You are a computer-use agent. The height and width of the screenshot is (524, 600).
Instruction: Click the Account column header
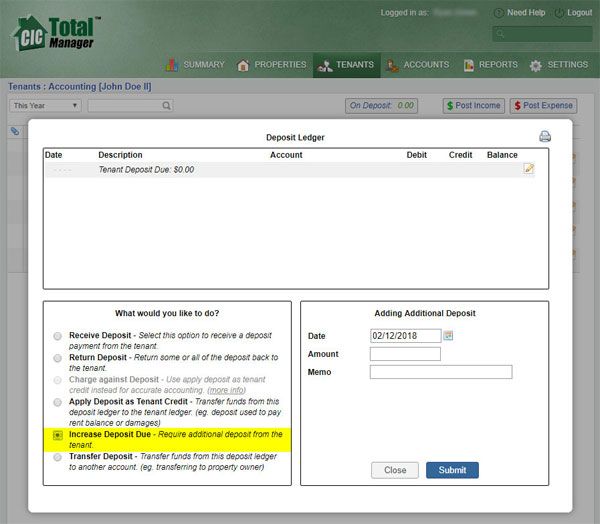pos(286,155)
